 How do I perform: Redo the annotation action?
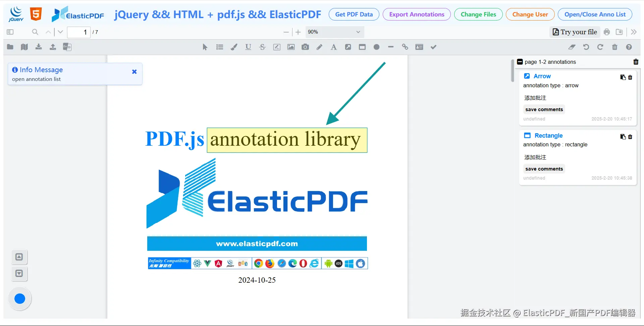pyautogui.click(x=600, y=47)
